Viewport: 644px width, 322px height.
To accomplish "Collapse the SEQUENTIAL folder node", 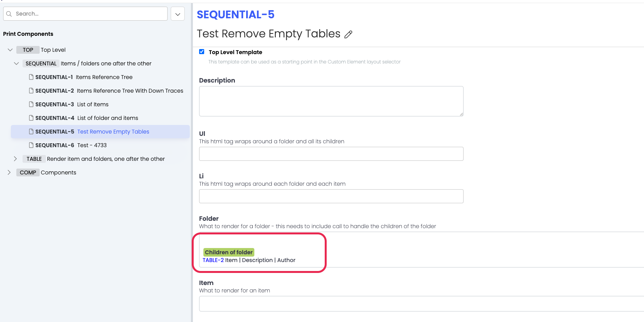I will point(16,63).
